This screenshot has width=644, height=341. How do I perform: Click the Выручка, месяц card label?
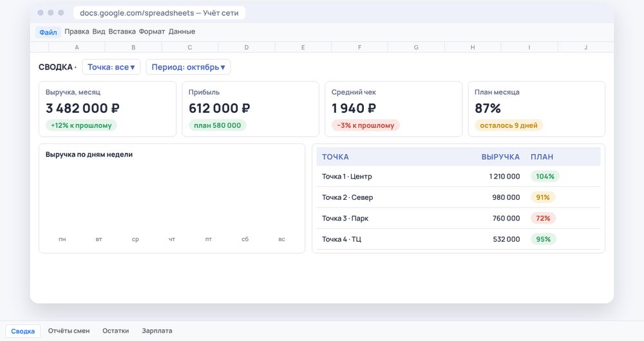coord(73,92)
